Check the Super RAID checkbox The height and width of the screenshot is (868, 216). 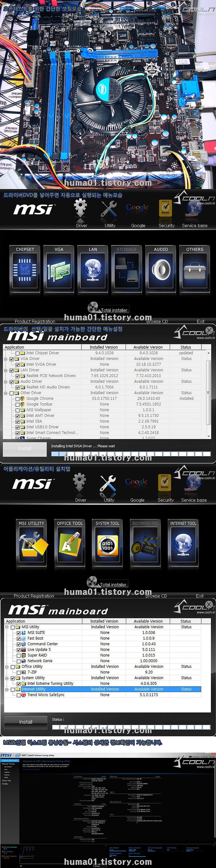(x=19, y=655)
